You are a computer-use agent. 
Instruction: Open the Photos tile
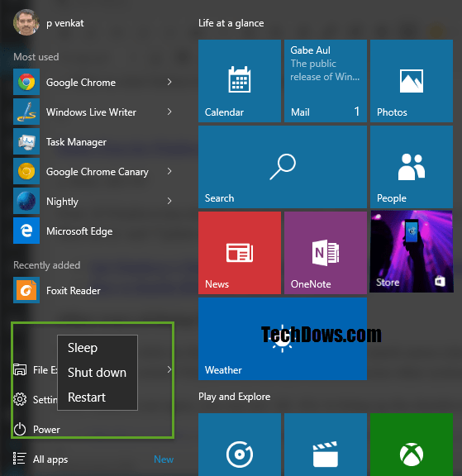coord(412,81)
